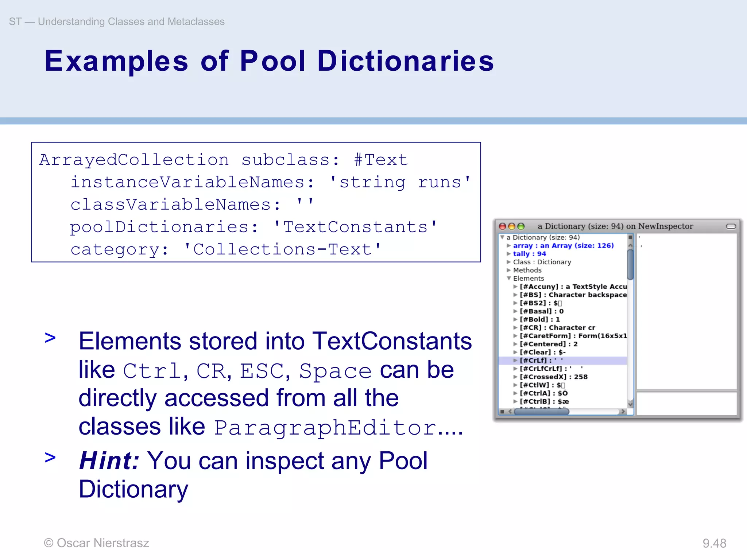Image resolution: width=747 pixels, height=560 pixels.
Task: Click the horizontal scrollbar thumb
Action: [541, 412]
